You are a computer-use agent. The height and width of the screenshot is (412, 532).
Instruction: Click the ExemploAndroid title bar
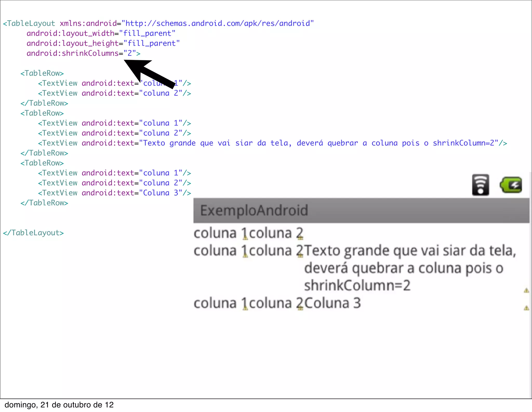[361, 210]
